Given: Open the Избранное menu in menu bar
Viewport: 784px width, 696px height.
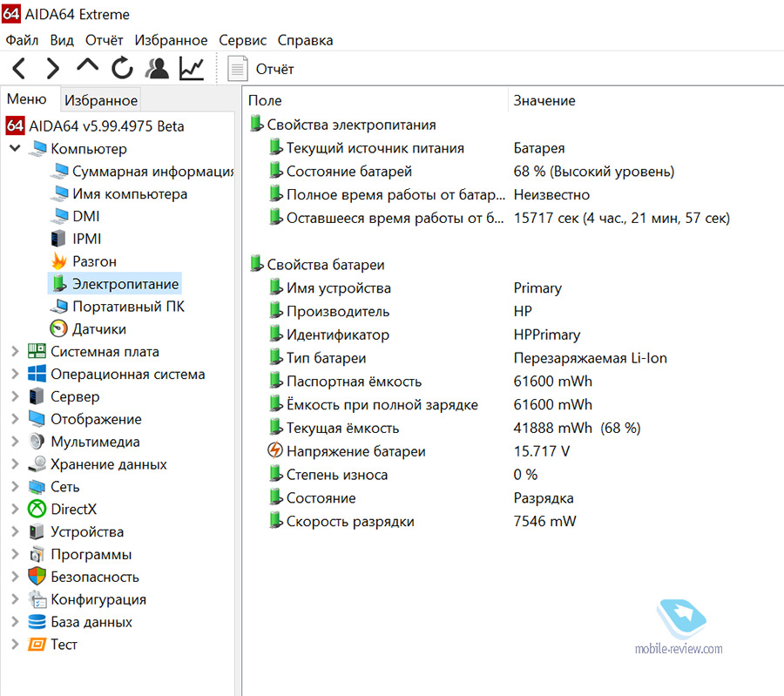Looking at the screenshot, I should 171,40.
